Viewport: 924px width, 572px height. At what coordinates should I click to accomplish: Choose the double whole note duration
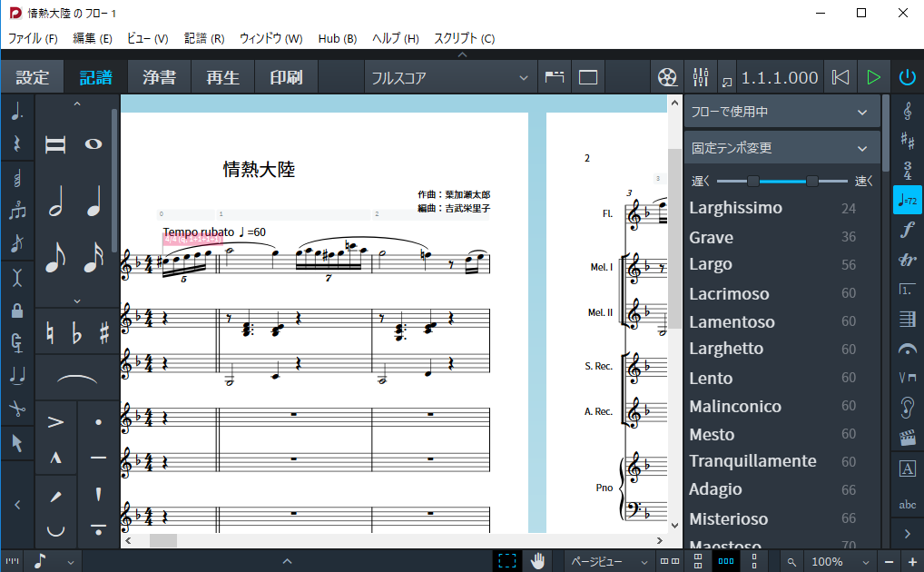pyautogui.click(x=55, y=143)
